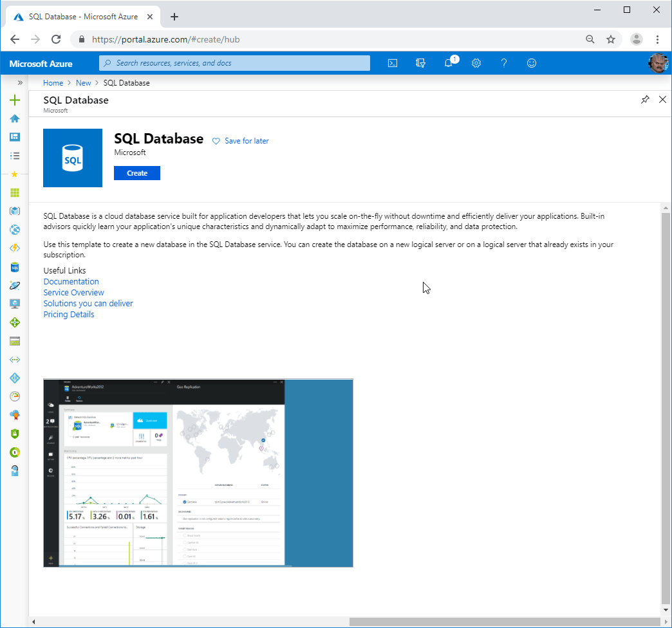Viewport: 672px width, 628px height.
Task: Click the browser back arrow
Action: point(15,39)
